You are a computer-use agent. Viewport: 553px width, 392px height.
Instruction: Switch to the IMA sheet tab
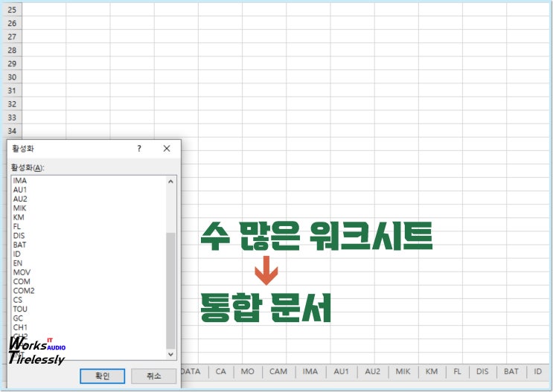tap(310, 372)
